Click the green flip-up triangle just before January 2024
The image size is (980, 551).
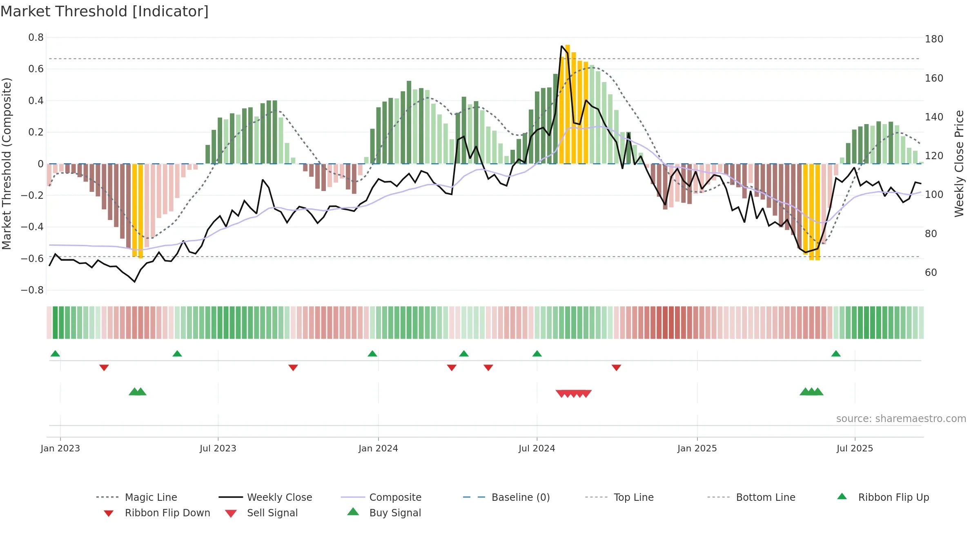coord(372,353)
